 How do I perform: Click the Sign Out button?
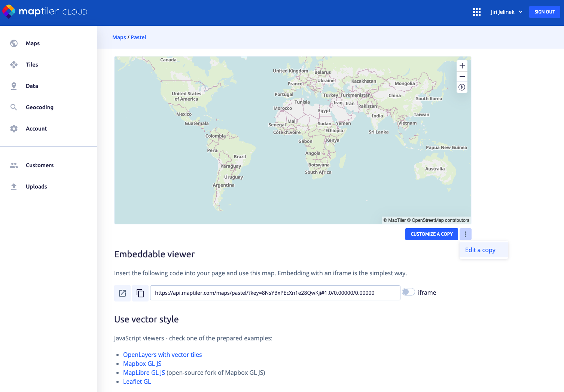pos(544,12)
